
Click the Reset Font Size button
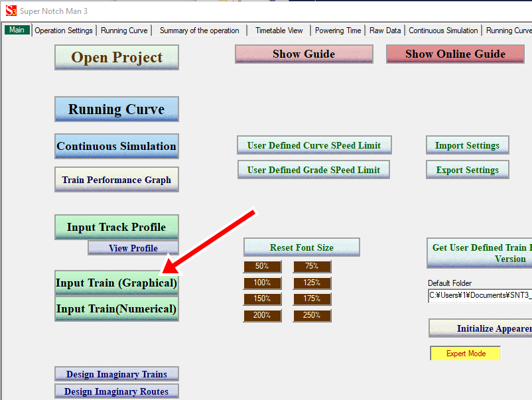302,247
